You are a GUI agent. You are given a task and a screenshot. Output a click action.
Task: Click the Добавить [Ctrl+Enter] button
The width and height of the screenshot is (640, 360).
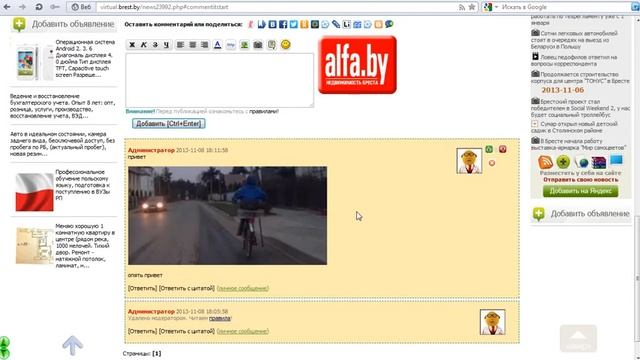169,124
